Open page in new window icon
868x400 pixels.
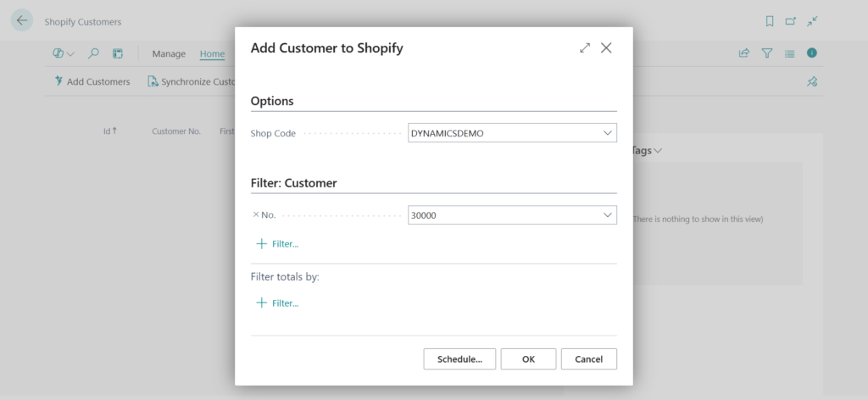pos(791,21)
